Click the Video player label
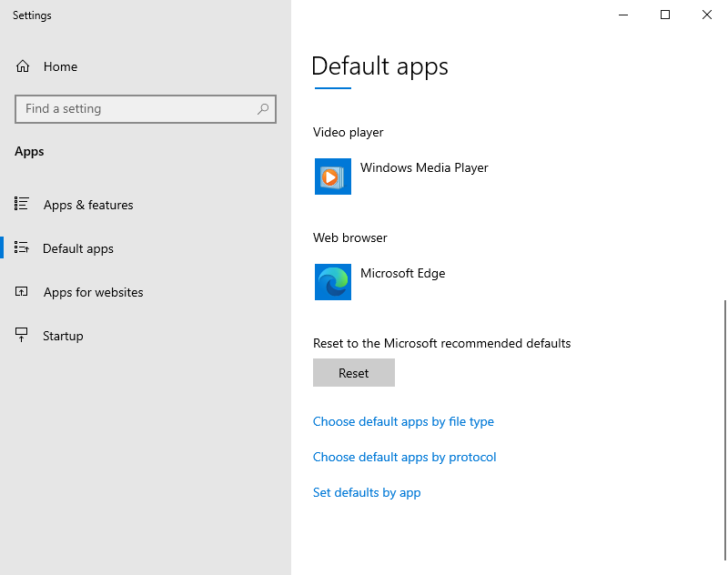Screen dimensions: 728x575 (349, 132)
